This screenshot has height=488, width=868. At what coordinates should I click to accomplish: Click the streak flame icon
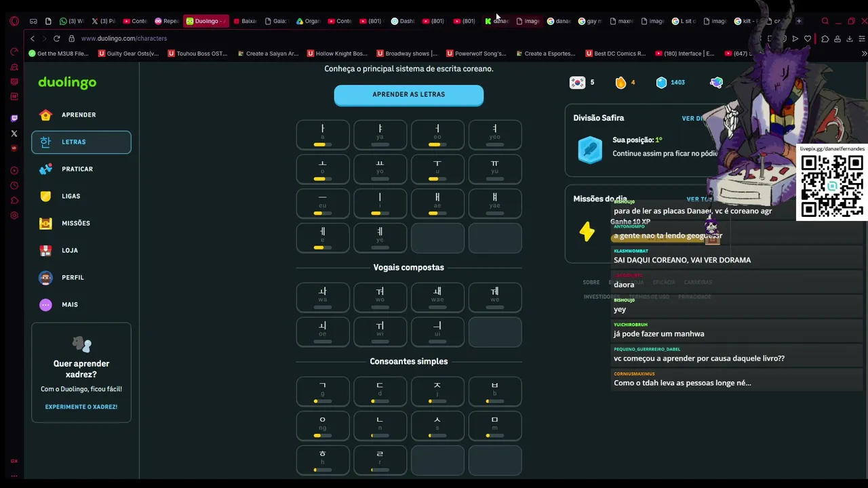coord(620,83)
